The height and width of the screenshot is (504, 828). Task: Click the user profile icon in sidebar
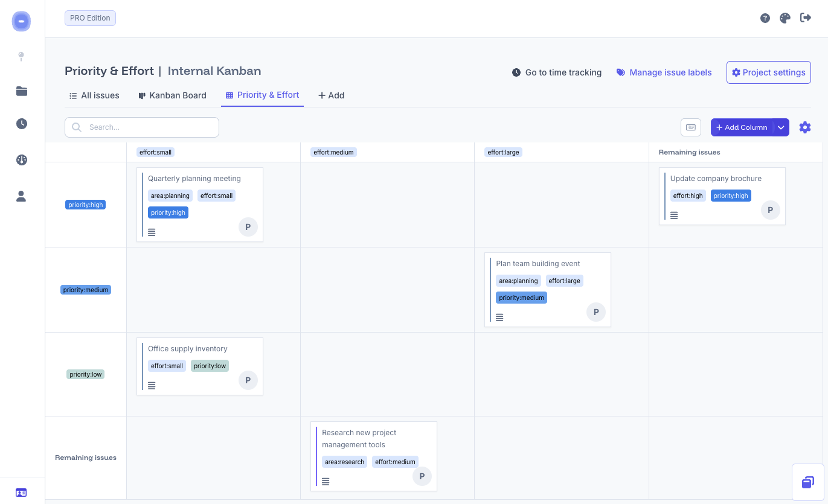point(22,196)
